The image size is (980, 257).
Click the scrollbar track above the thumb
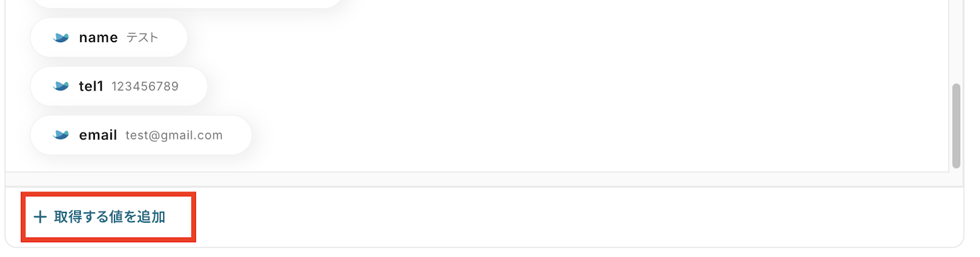pos(956,42)
